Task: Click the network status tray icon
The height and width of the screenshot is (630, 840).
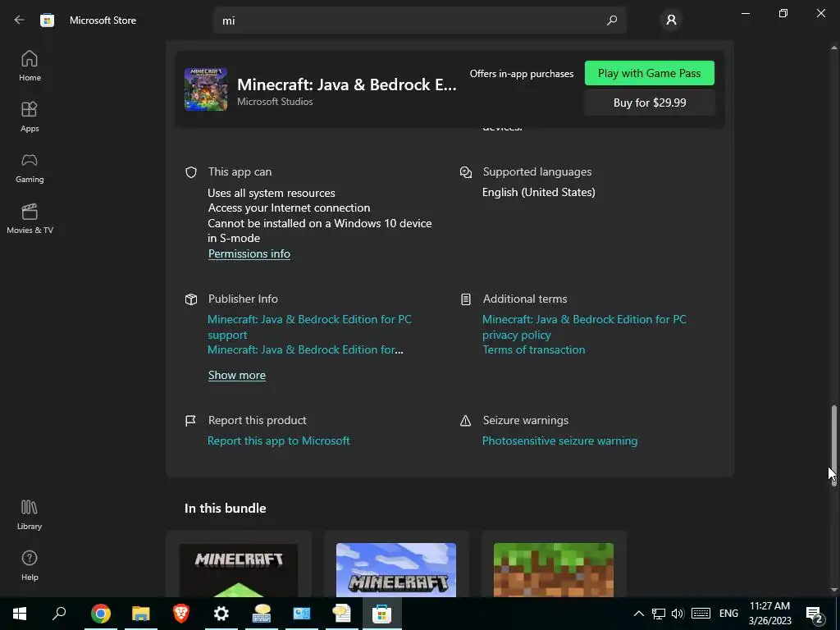Action: (x=659, y=614)
